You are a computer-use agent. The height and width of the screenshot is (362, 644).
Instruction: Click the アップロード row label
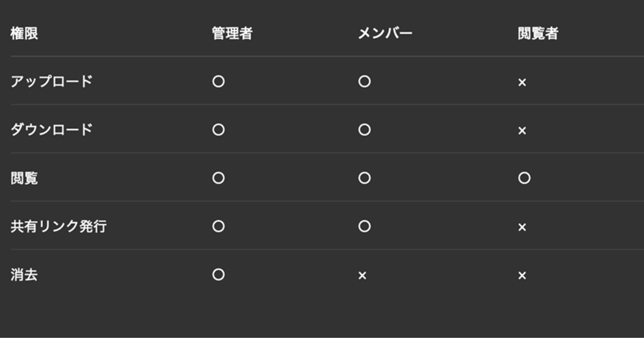[x=51, y=81]
